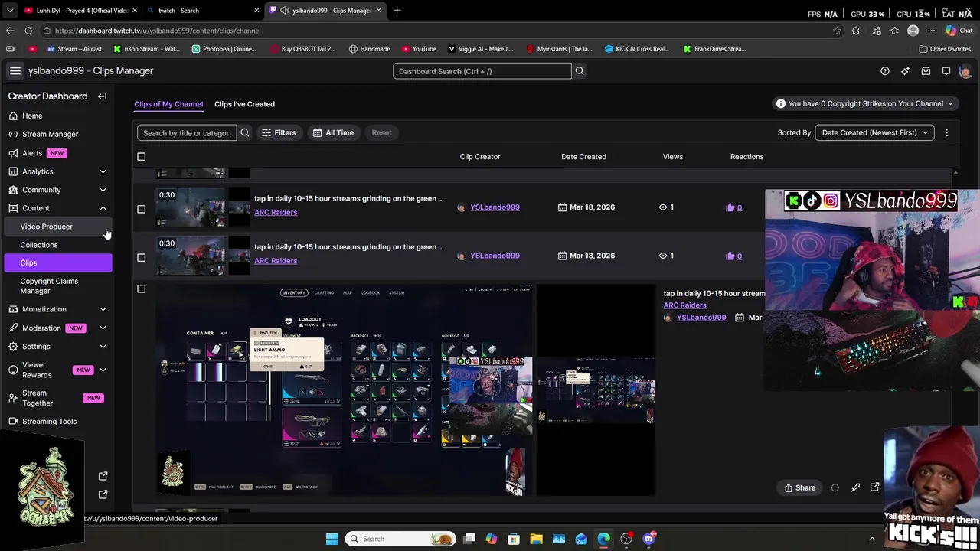Click the clip search magnifier icon

point(245,132)
